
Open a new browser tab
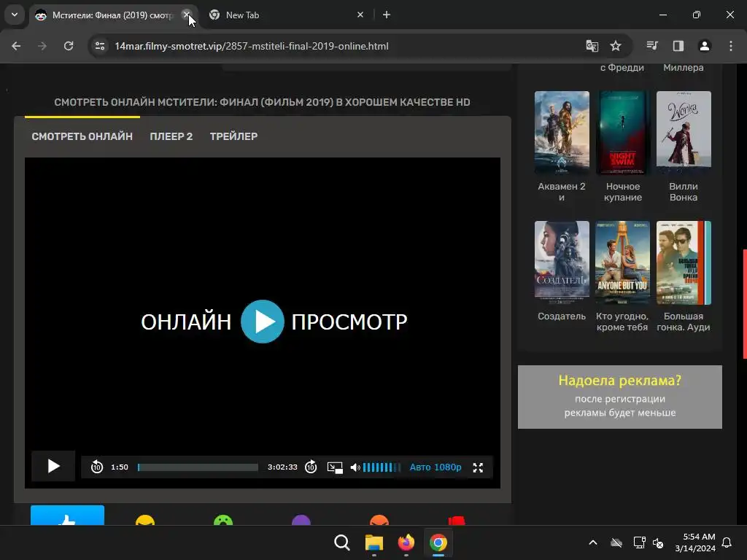pos(387,15)
